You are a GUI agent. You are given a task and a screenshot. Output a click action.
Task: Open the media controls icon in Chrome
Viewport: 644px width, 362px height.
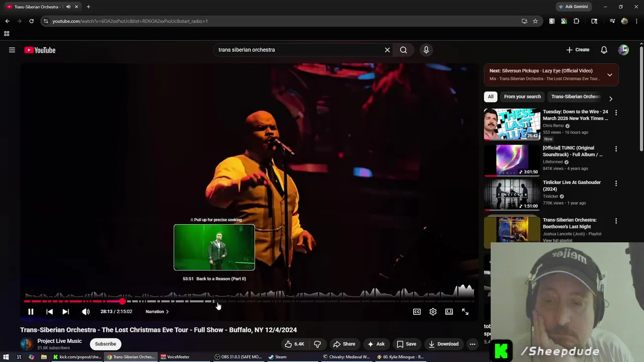click(612, 21)
